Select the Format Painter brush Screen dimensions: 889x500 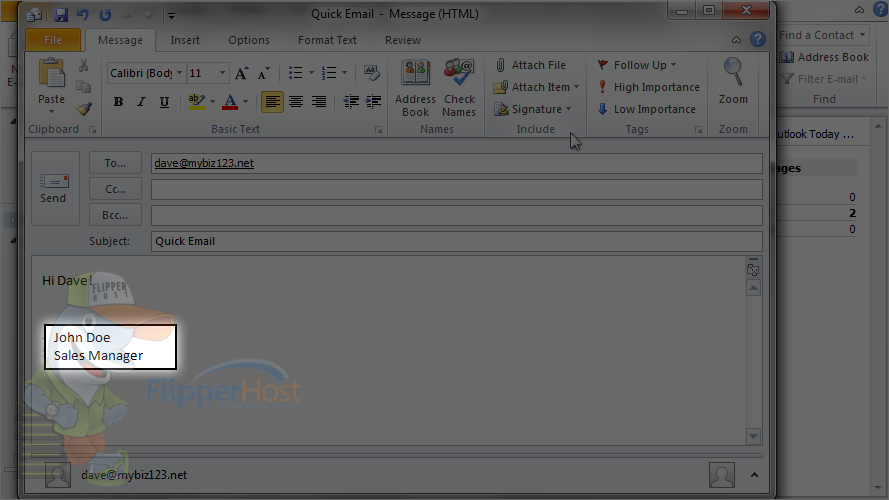84,108
